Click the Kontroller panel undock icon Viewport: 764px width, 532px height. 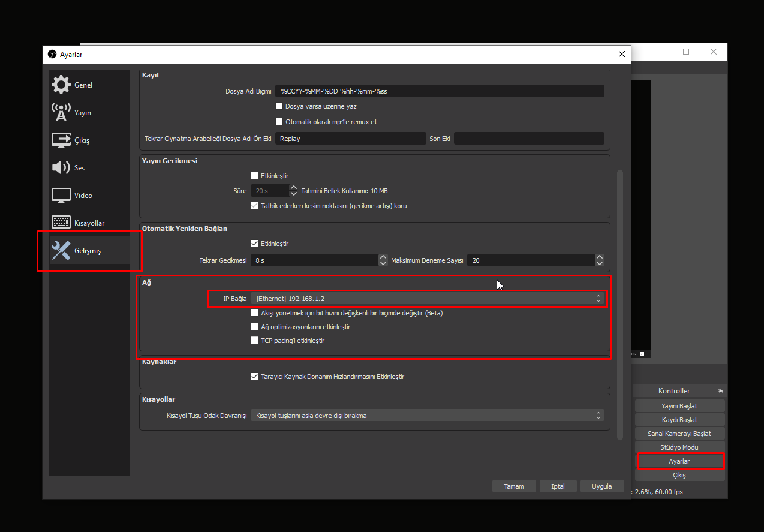pyautogui.click(x=720, y=391)
